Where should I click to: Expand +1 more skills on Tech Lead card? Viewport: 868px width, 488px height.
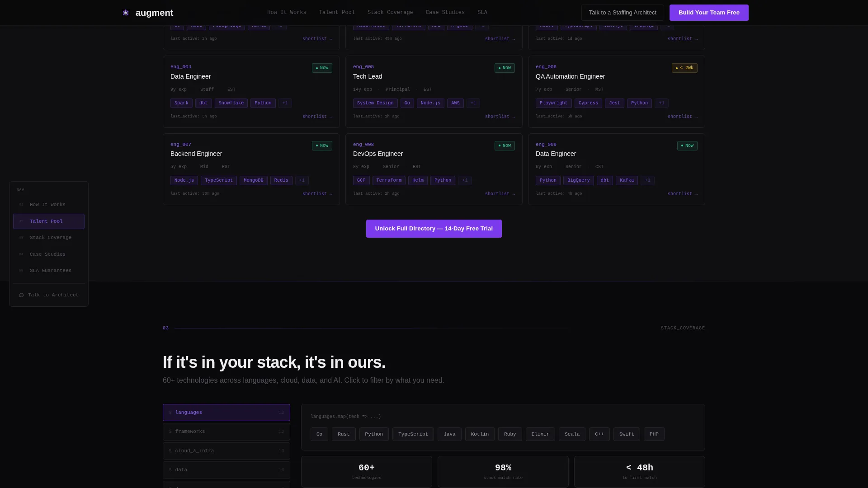point(473,103)
